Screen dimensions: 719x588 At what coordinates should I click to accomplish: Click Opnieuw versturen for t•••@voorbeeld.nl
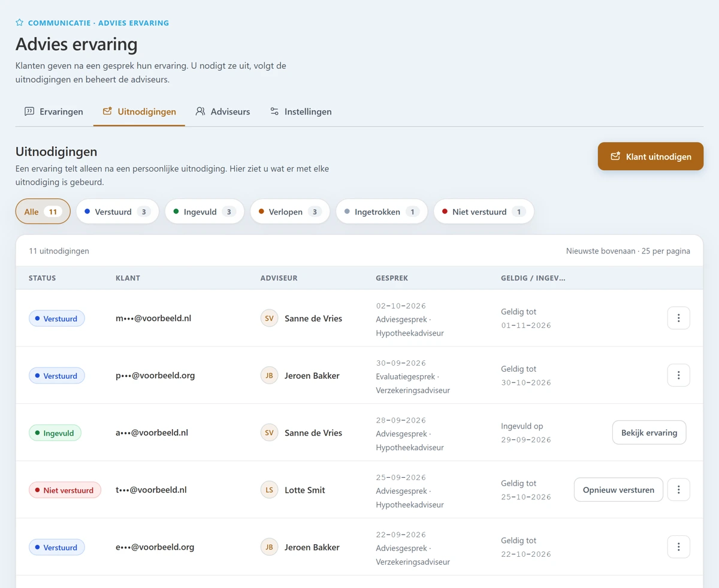[618, 490]
